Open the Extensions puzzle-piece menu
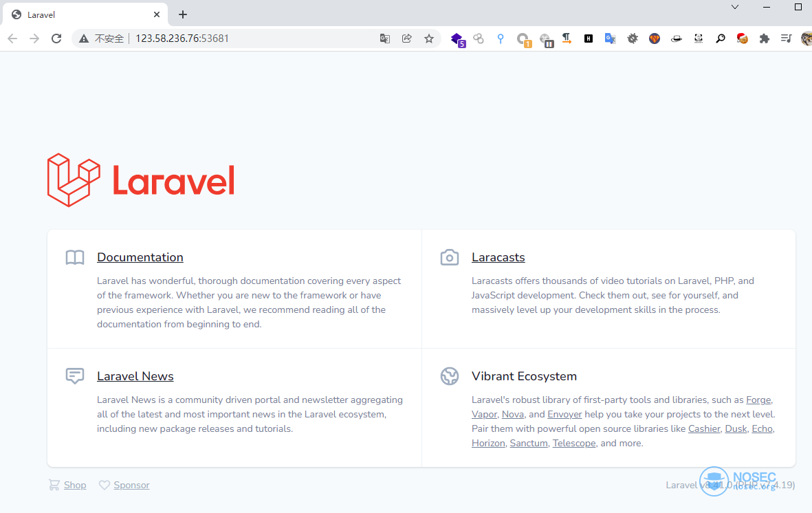The width and height of the screenshot is (812, 513). (x=765, y=39)
